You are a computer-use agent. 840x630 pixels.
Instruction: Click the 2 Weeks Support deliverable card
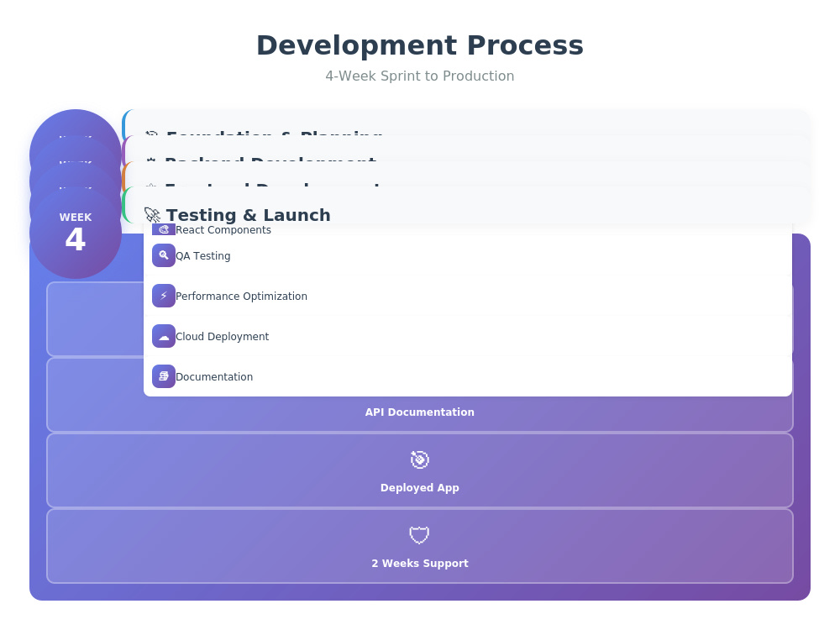click(419, 546)
